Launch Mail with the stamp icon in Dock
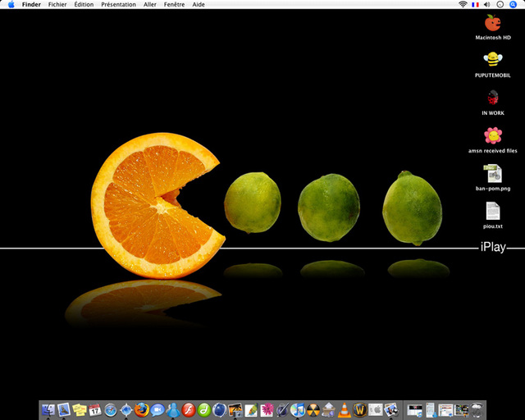The width and height of the screenshot is (525, 420). (x=64, y=409)
